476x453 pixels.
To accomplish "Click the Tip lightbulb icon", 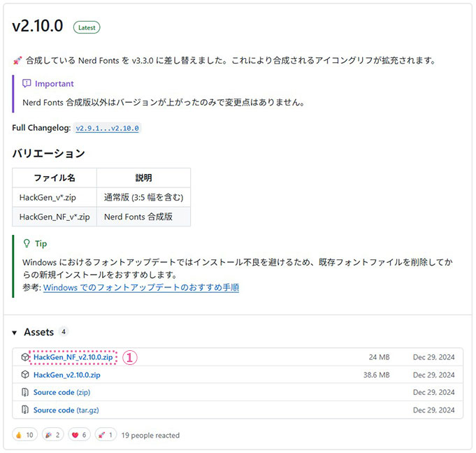I will 27,243.
